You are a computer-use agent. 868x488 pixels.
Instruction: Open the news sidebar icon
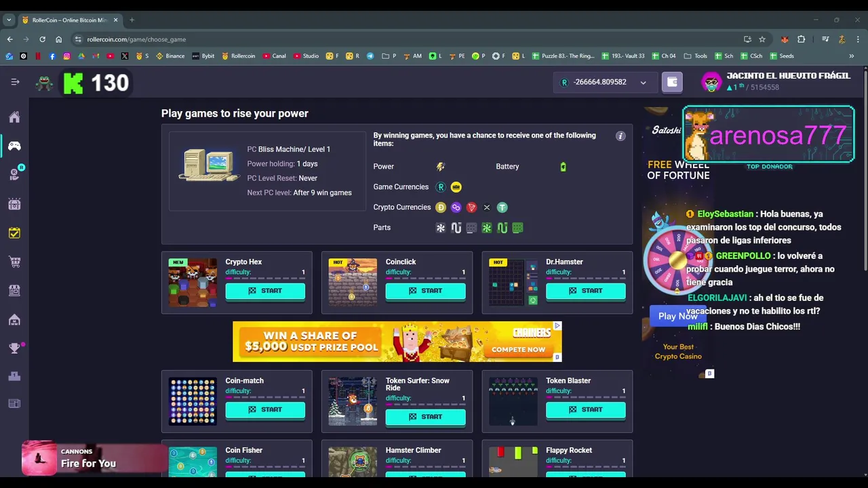[14, 404]
